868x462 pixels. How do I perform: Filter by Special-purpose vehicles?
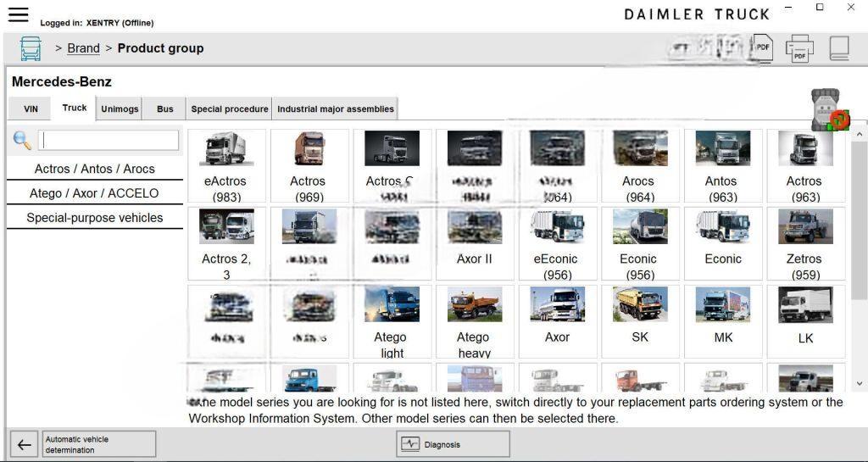click(x=95, y=218)
